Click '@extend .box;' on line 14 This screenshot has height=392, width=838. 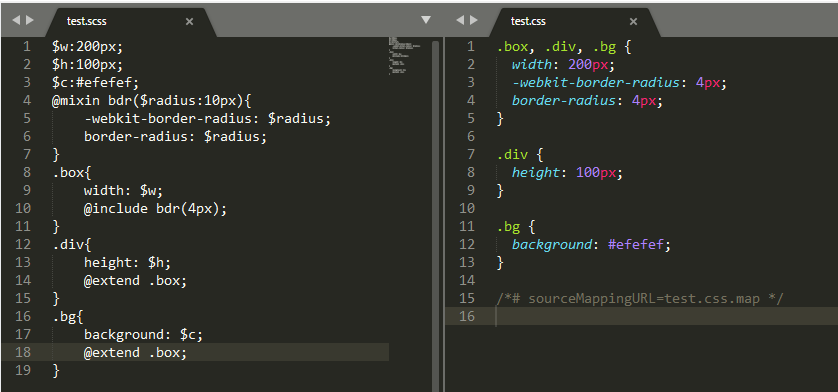pyautogui.click(x=135, y=280)
